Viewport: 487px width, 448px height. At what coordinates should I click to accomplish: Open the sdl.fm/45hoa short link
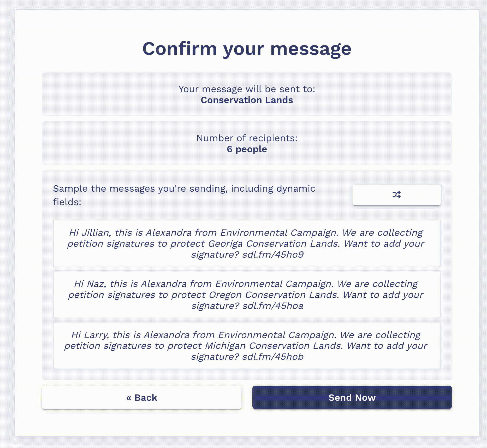273,306
